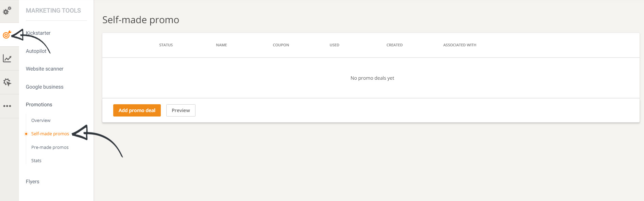The width and height of the screenshot is (644, 201).
Task: Open the Promotions Overview page
Action: coord(41,121)
